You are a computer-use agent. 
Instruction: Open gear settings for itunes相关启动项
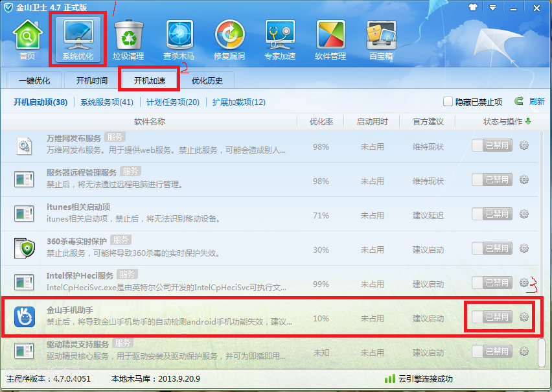click(524, 214)
